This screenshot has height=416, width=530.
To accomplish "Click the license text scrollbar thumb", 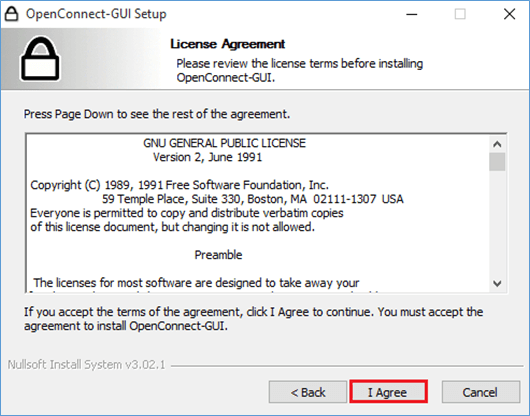I will 497,162.
